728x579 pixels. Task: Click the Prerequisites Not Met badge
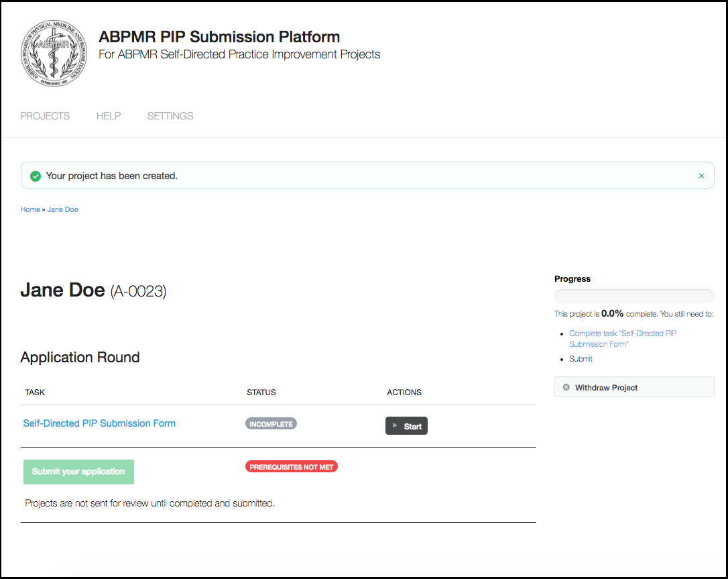292,466
